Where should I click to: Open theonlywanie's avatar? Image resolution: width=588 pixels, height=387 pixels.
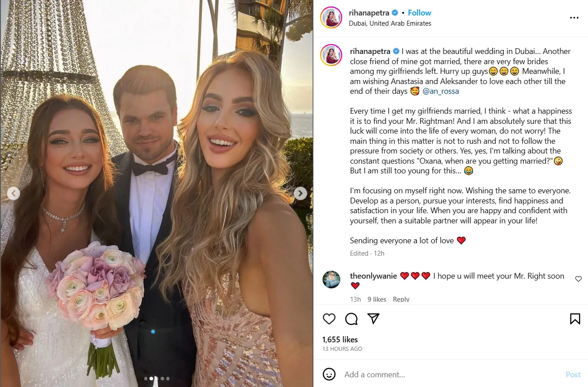coord(331,280)
